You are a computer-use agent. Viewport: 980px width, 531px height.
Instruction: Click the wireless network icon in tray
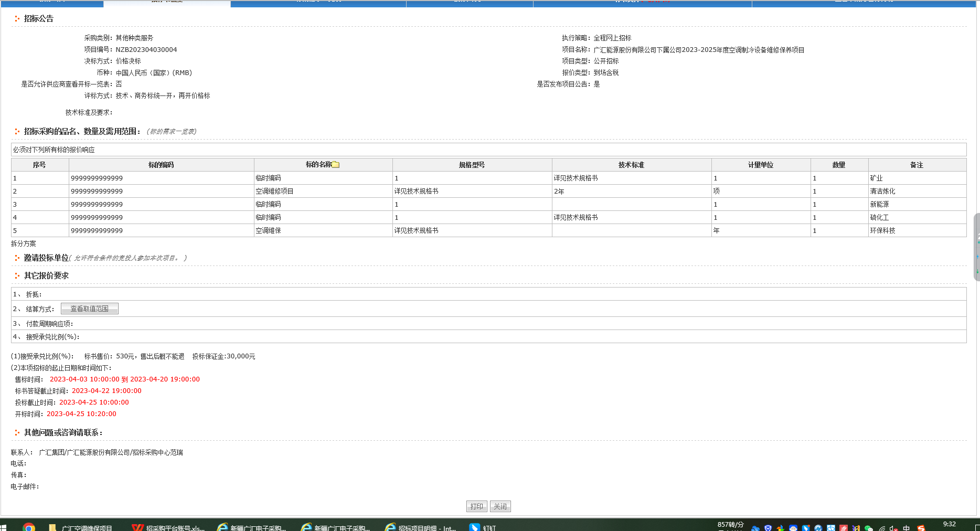pyautogui.click(x=882, y=528)
